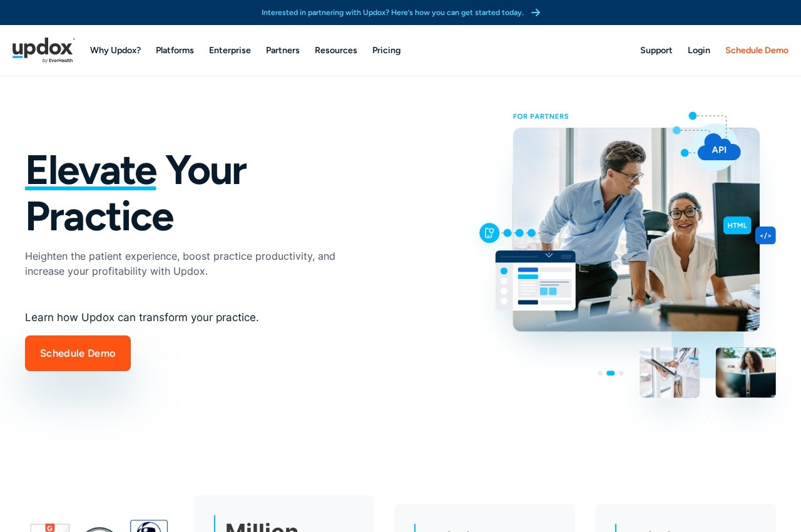
Task: Click Schedule Demo in the header
Action: point(757,50)
